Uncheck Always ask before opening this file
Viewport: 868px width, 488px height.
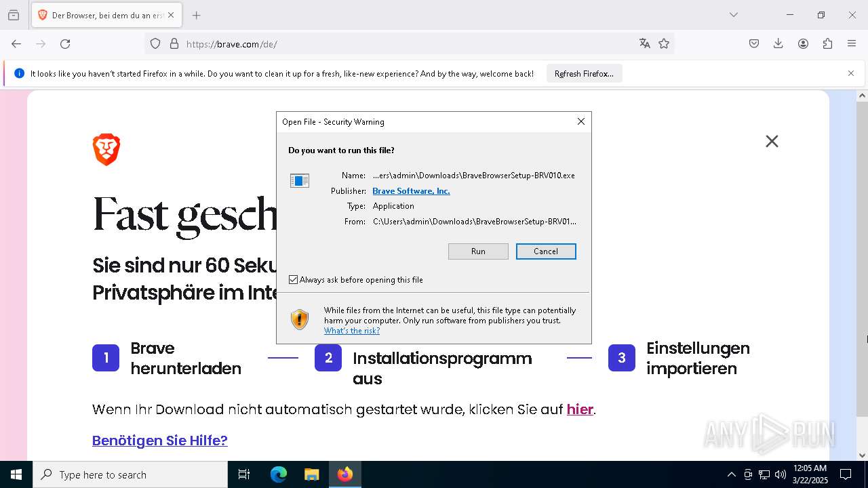coord(294,279)
